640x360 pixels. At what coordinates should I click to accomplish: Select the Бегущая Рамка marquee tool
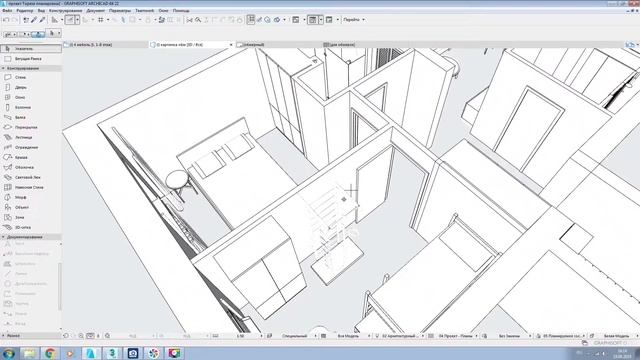31,59
